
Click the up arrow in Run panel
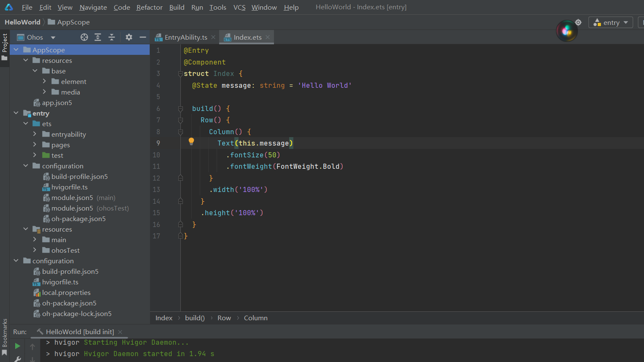(x=32, y=346)
